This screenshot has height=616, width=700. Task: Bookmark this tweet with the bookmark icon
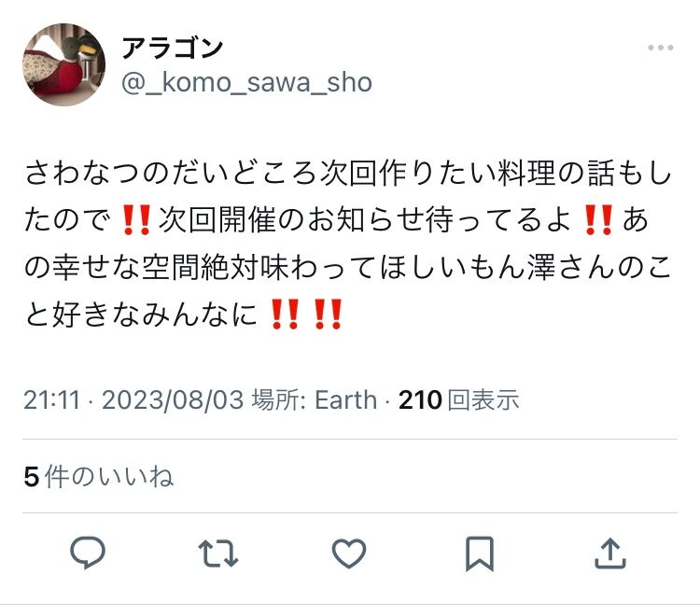(480, 553)
